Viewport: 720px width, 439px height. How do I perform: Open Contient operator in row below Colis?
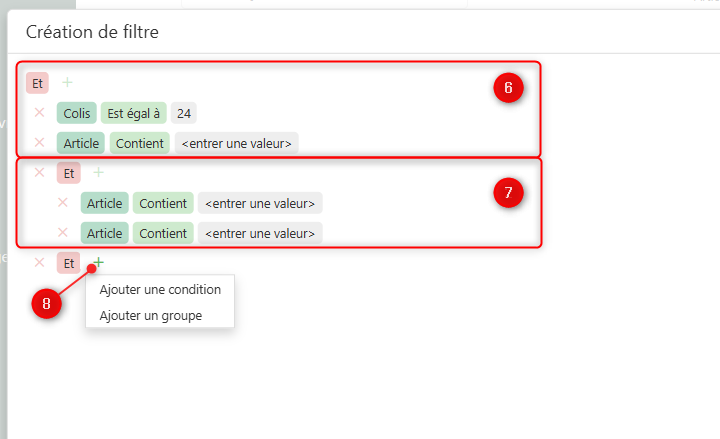140,143
